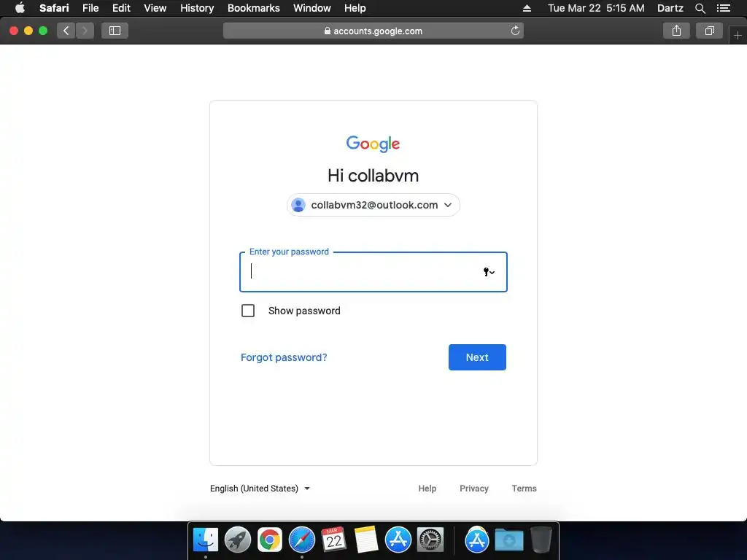747x560 pixels.
Task: Open the Help menu in menu bar
Action: click(x=355, y=8)
